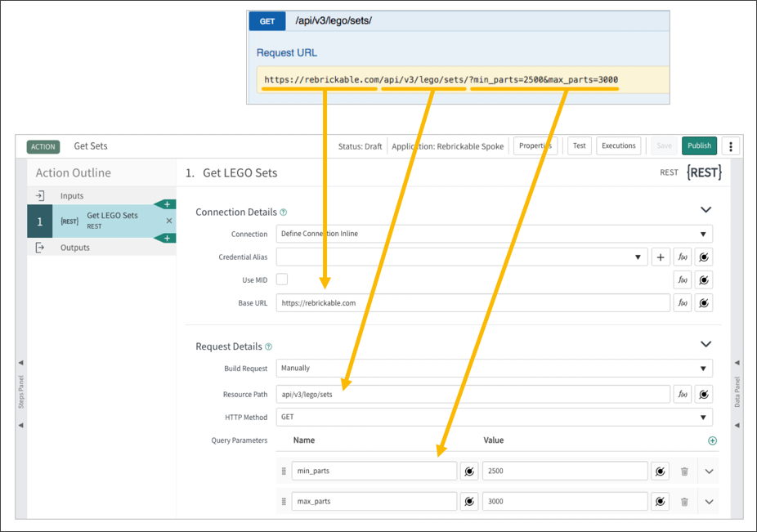Toggle the data pill icon beside min_parts name
757x532 pixels.
click(x=468, y=471)
